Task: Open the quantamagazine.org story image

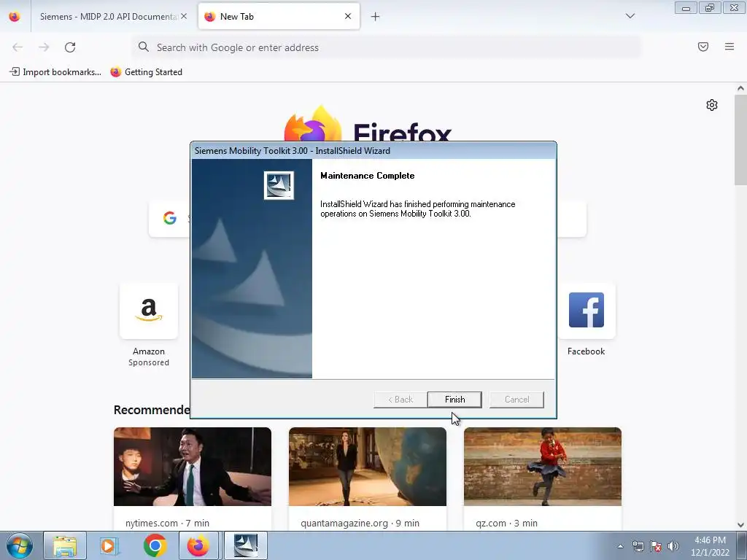Action: [368, 467]
